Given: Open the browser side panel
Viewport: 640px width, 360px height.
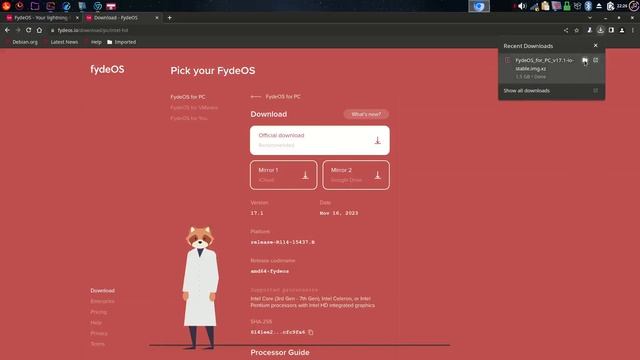Looking at the screenshot, I should 611,30.
